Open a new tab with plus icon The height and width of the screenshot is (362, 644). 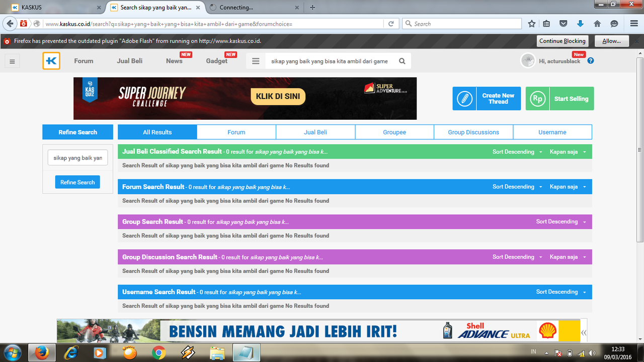(312, 8)
